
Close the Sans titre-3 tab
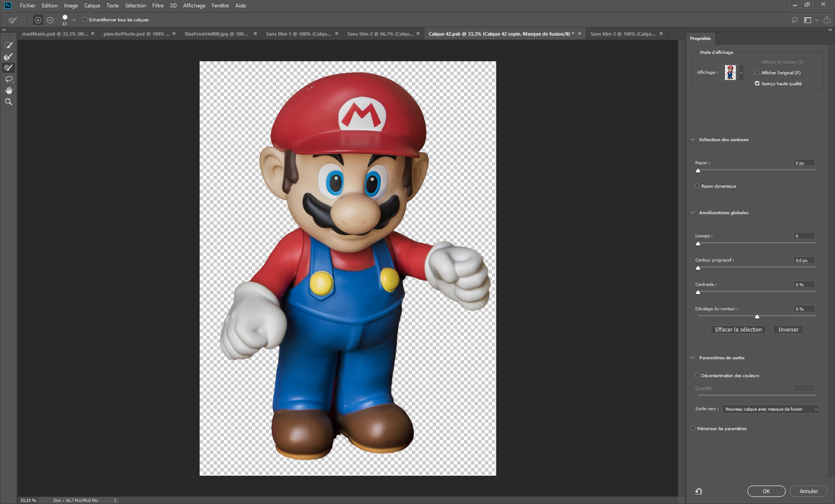click(661, 33)
